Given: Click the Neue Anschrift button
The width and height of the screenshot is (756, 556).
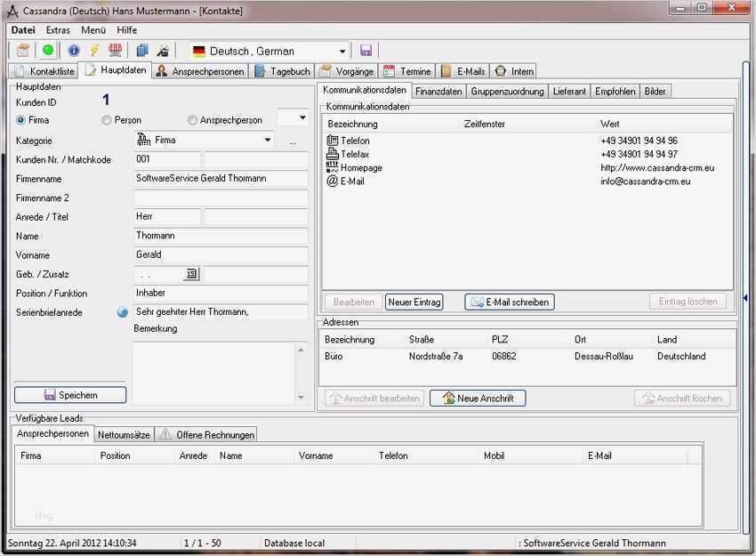Looking at the screenshot, I should pos(478,399).
